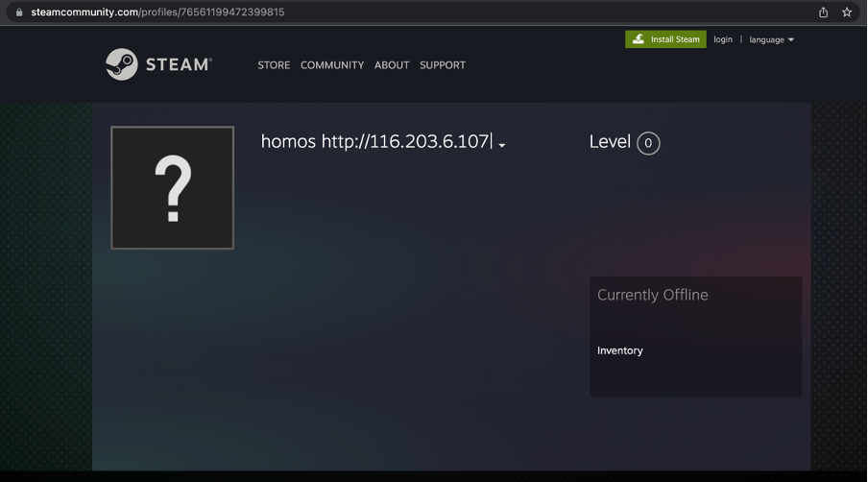This screenshot has height=482, width=868.
Task: Click the share icon in address bar
Action: click(823, 12)
